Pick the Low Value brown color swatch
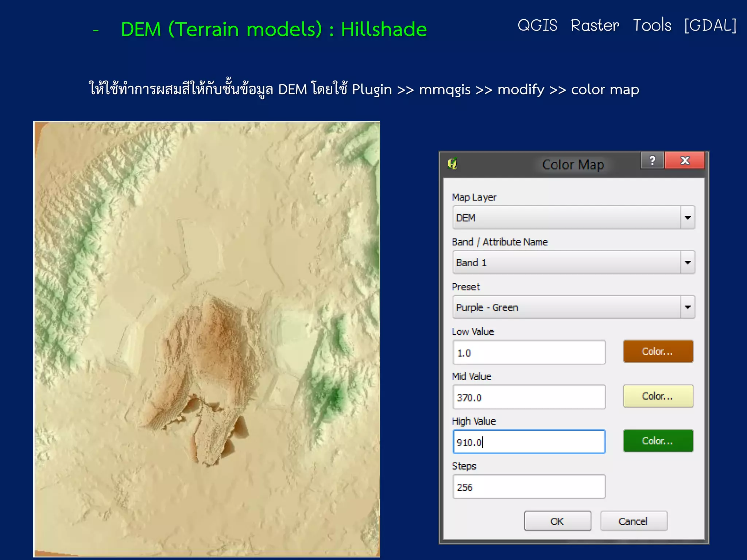 point(658,351)
